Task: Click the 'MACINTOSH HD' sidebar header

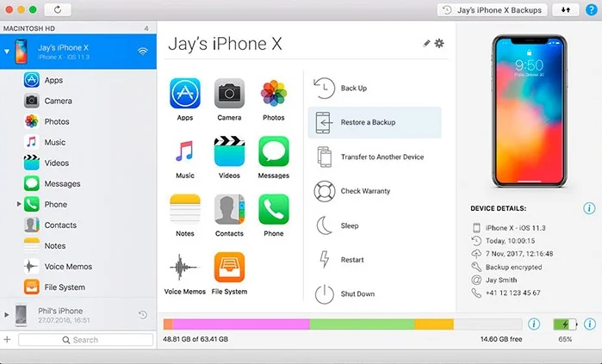Action: (29, 28)
